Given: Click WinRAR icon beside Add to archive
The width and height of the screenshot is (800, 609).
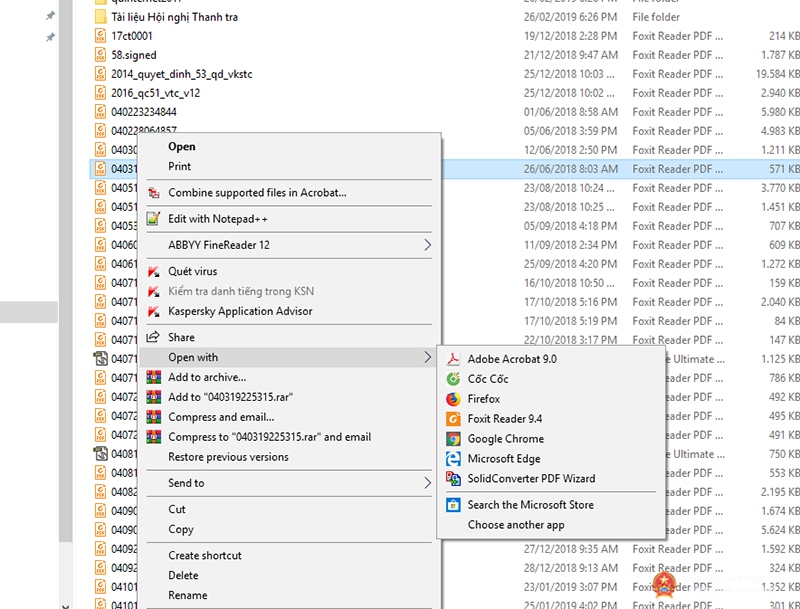Looking at the screenshot, I should 154,377.
